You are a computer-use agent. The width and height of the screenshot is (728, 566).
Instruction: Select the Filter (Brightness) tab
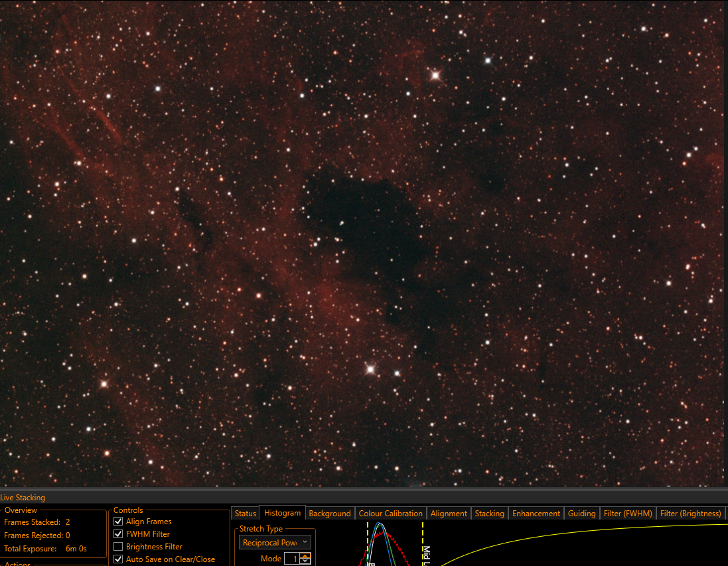pyautogui.click(x=690, y=514)
